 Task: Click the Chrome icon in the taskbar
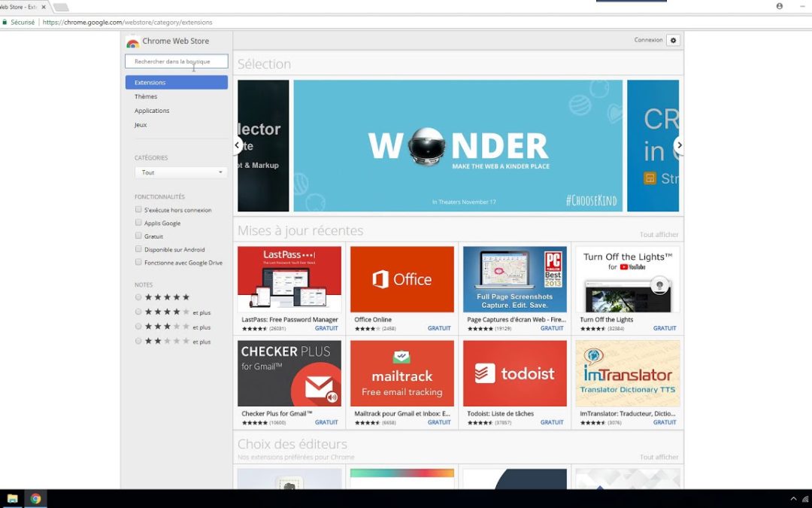click(35, 499)
